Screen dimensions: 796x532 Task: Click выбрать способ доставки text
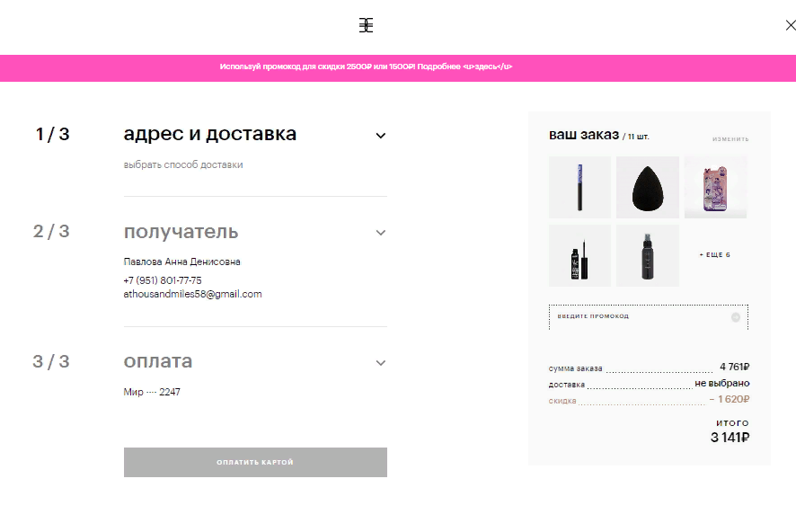tap(183, 165)
